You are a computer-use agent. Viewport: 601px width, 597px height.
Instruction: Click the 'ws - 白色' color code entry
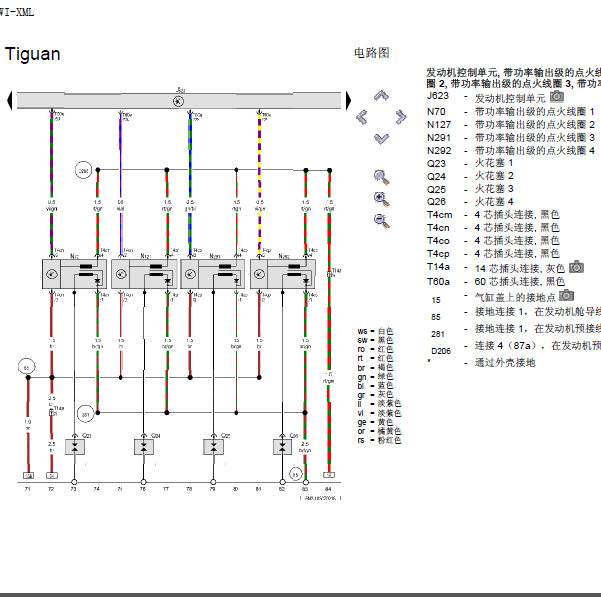point(375,331)
